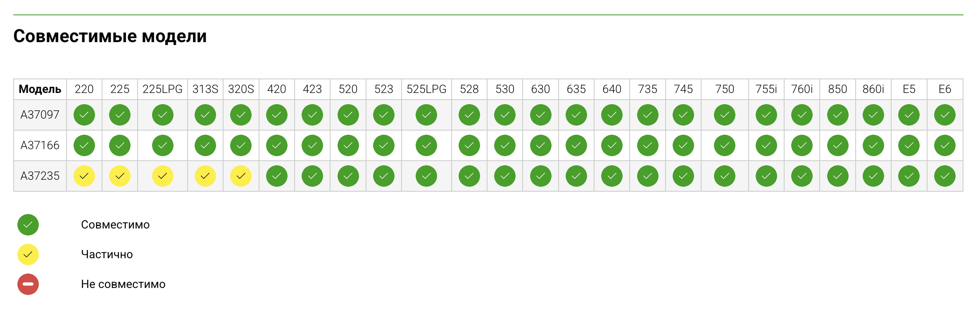
Task: Click A37166 check icon under 750
Action: coord(725,145)
